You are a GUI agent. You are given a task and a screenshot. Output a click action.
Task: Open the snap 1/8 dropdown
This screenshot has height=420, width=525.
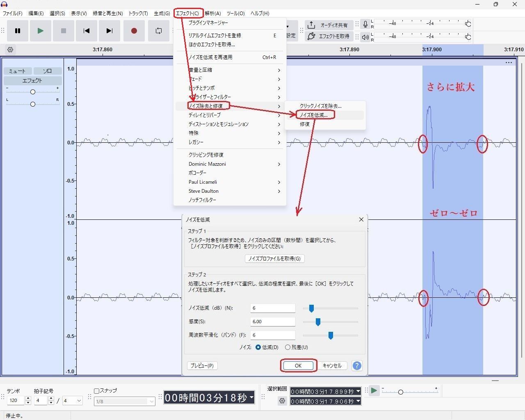(x=124, y=402)
